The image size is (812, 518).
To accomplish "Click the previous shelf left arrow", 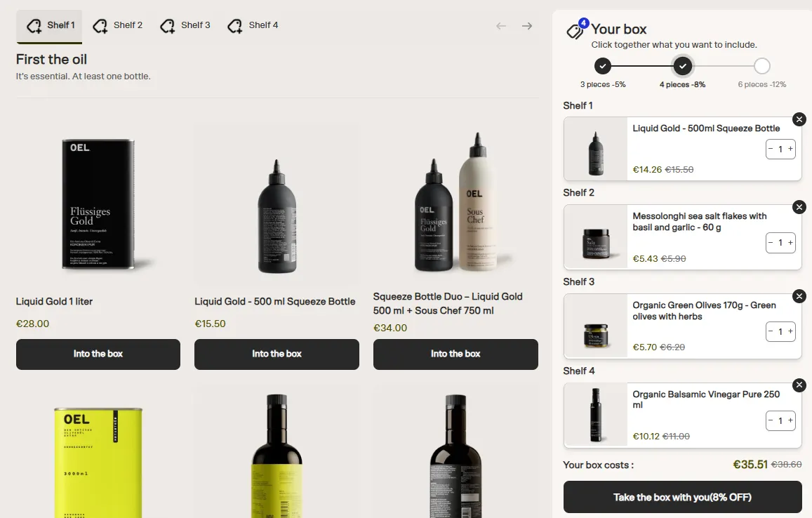I will click(x=501, y=26).
